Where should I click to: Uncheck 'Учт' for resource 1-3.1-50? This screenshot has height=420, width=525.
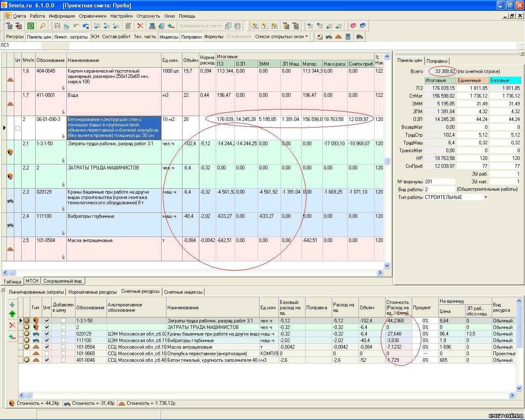(47, 321)
